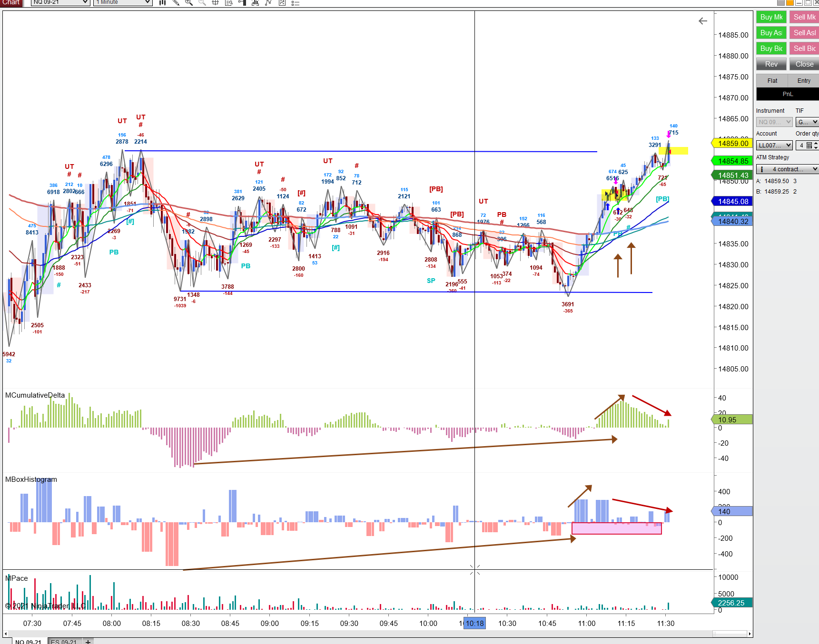
Task: Click the Rev reverse position button
Action: [771, 64]
